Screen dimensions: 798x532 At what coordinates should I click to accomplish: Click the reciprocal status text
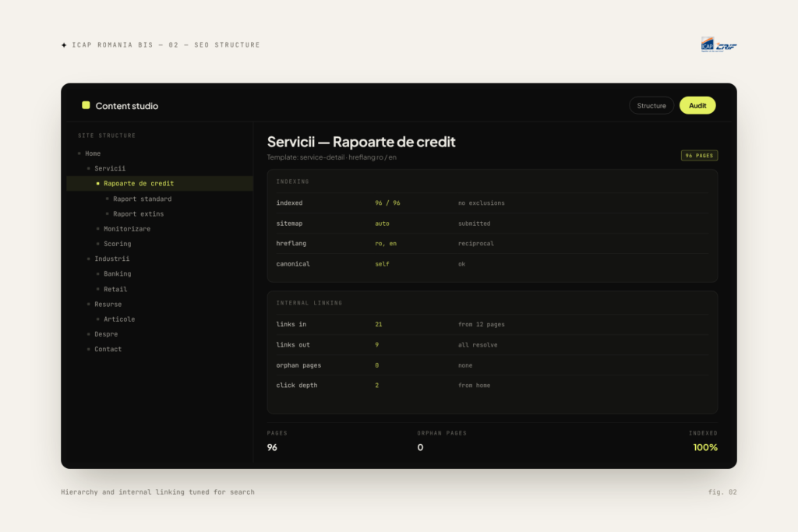coord(476,244)
